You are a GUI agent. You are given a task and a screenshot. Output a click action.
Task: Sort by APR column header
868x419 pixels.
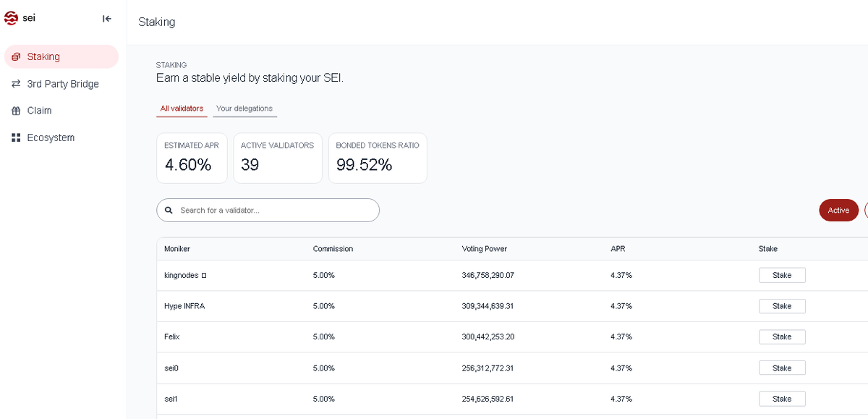pyautogui.click(x=618, y=249)
